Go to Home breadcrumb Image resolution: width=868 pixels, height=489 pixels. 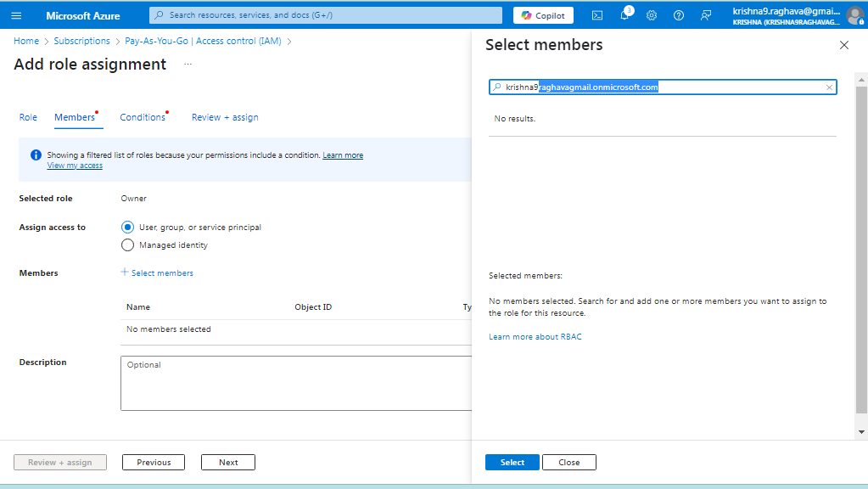26,41
